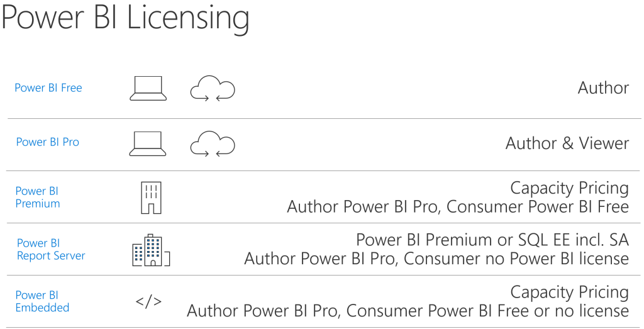
Task: Click the cloud sync icon in Pro row
Action: click(x=212, y=143)
